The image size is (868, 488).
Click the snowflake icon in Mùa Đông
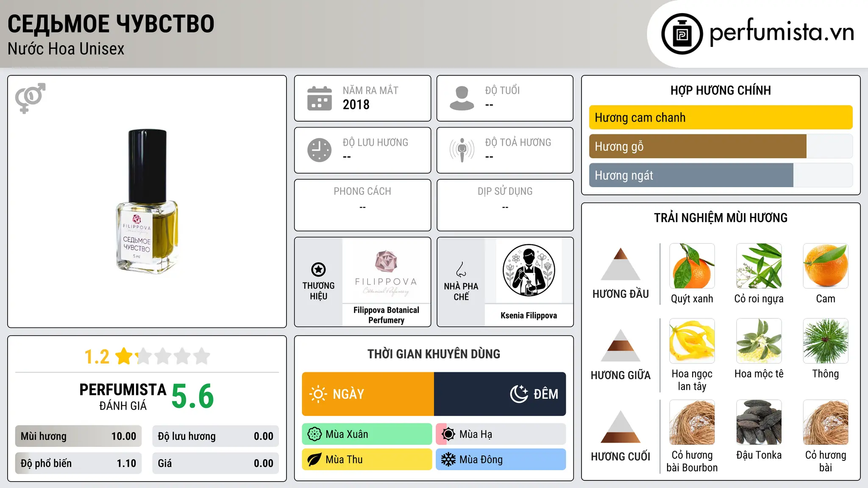click(x=448, y=460)
